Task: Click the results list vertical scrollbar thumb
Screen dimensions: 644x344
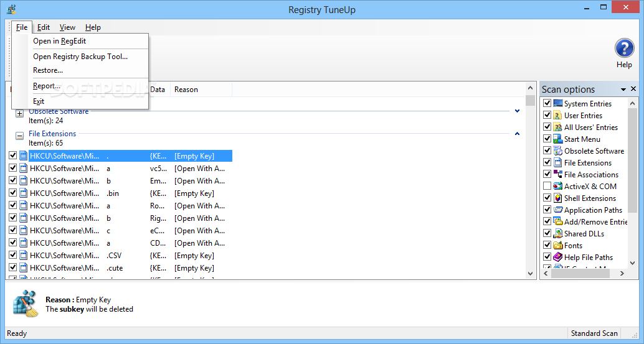Action: pos(530,100)
